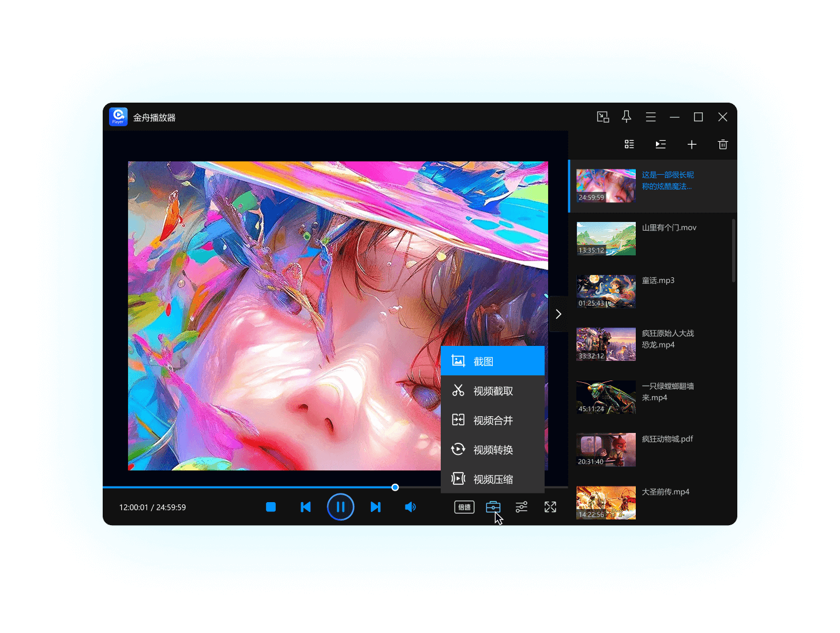Add a file with the plus icon
Image resolution: width=840 pixels, height=633 pixels.
coord(692,145)
